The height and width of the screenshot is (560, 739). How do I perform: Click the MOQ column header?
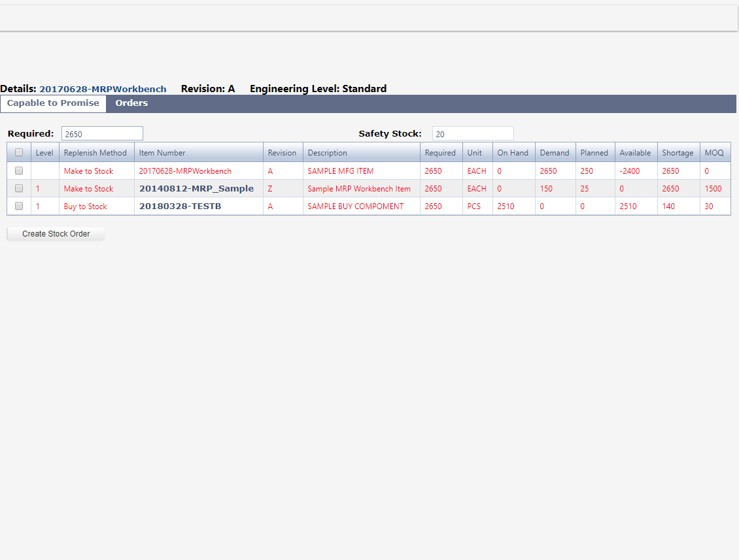pyautogui.click(x=715, y=153)
